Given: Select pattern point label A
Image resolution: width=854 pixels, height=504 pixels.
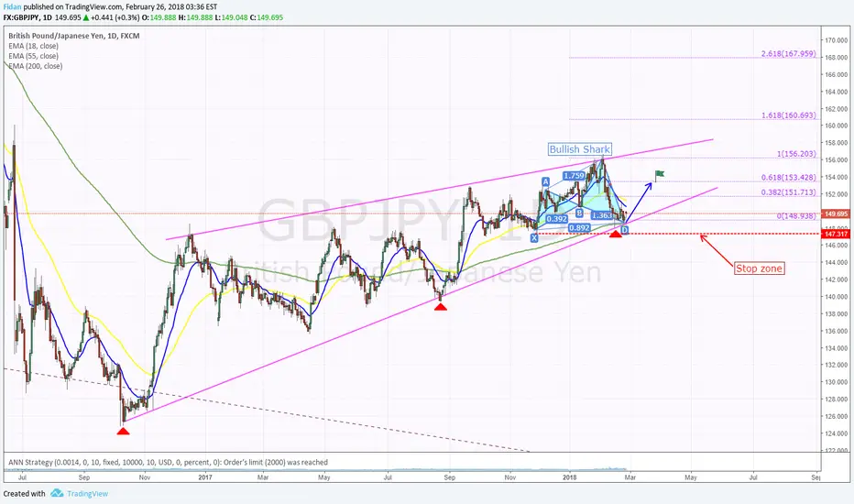Looking at the screenshot, I should coord(545,182).
